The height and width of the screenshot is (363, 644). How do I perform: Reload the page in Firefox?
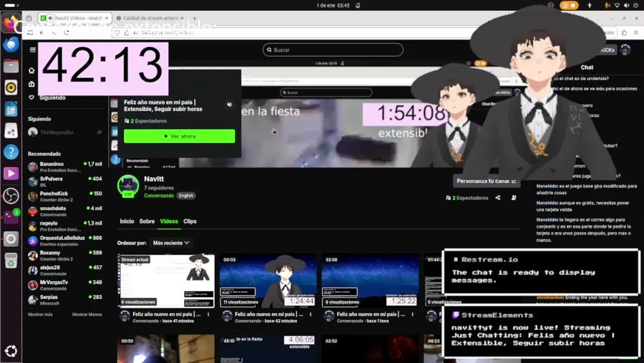tap(66, 32)
